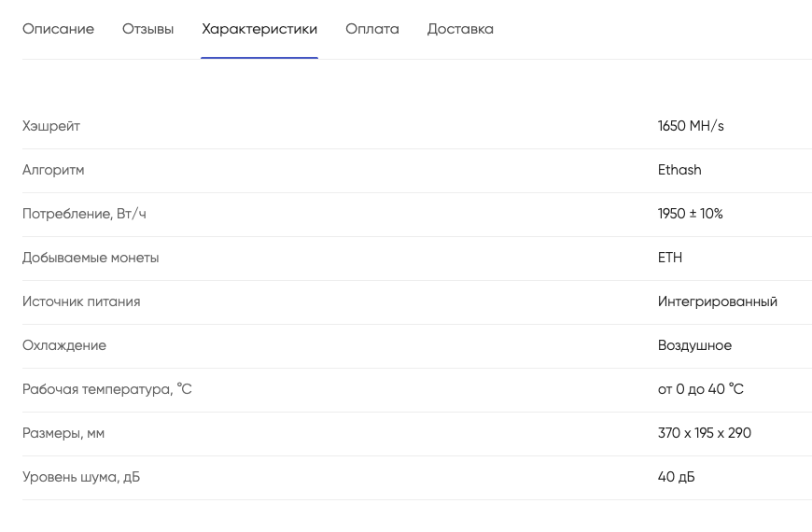The image size is (812, 532).
Task: Click the Потребление, Вт/ч label
Action: click(x=84, y=214)
